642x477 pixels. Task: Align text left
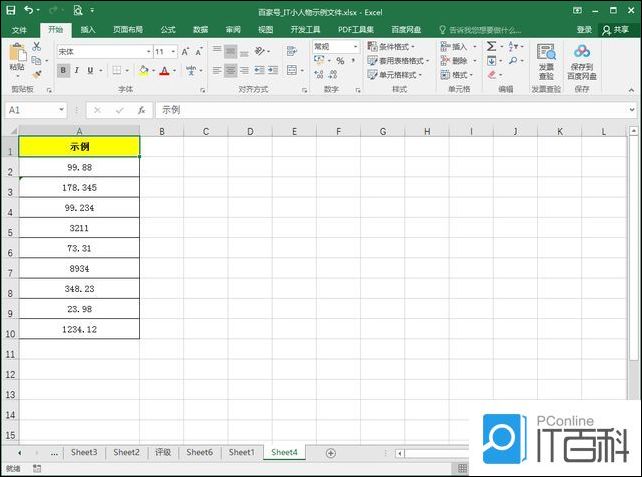point(217,70)
